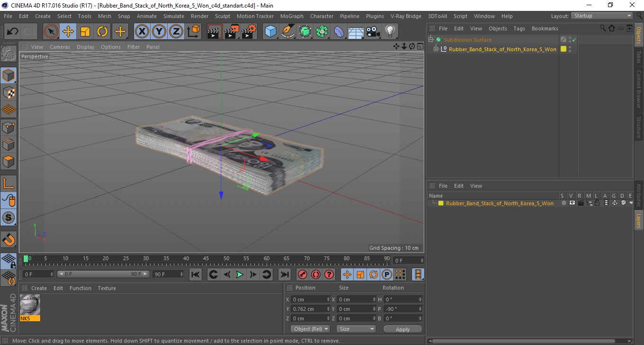The height and width of the screenshot is (345, 644).
Task: Add a Cube primitive object
Action: click(270, 32)
